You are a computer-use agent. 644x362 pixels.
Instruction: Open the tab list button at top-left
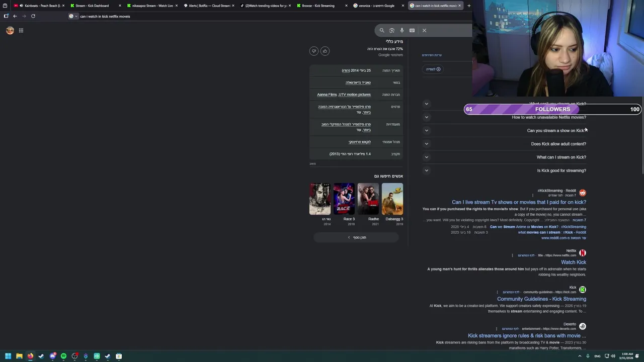(5, 6)
